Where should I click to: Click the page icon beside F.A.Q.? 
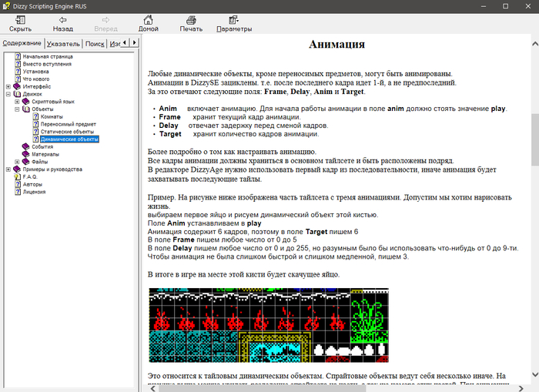point(18,176)
